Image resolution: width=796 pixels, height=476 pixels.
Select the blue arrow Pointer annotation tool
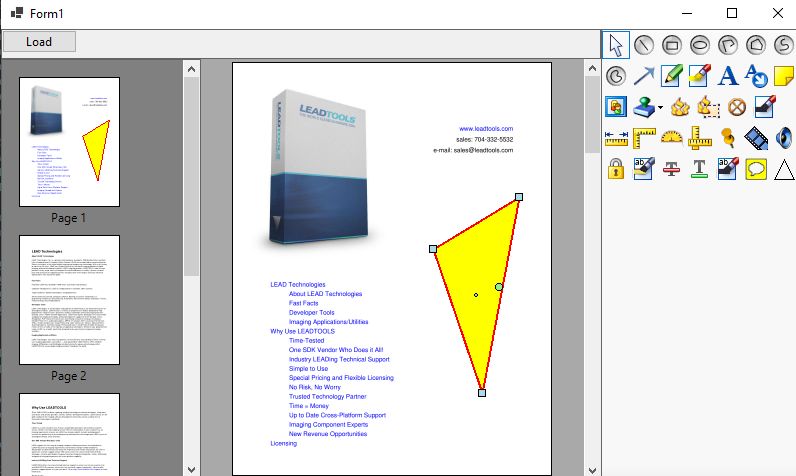pyautogui.click(x=644, y=76)
